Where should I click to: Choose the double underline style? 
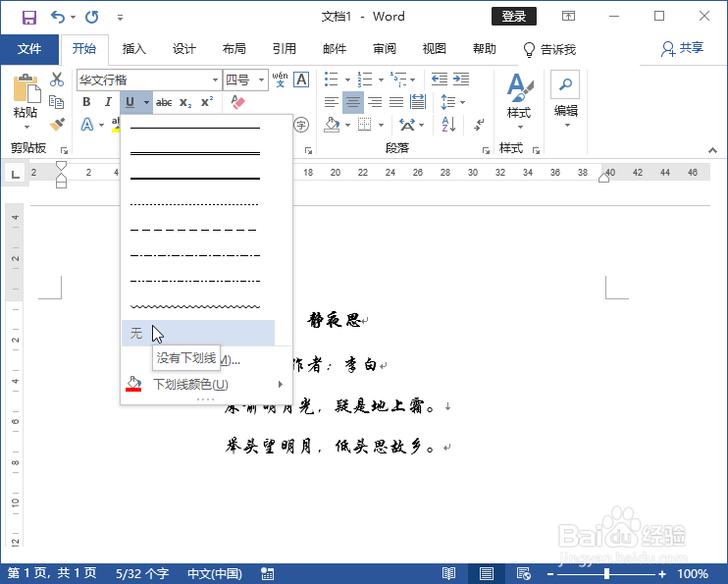195,153
